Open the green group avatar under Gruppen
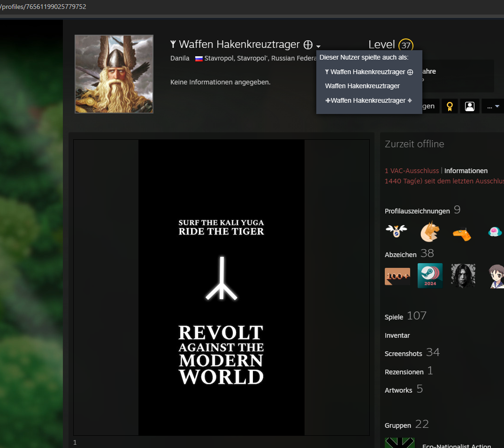This screenshot has width=504, height=448. (x=399, y=443)
